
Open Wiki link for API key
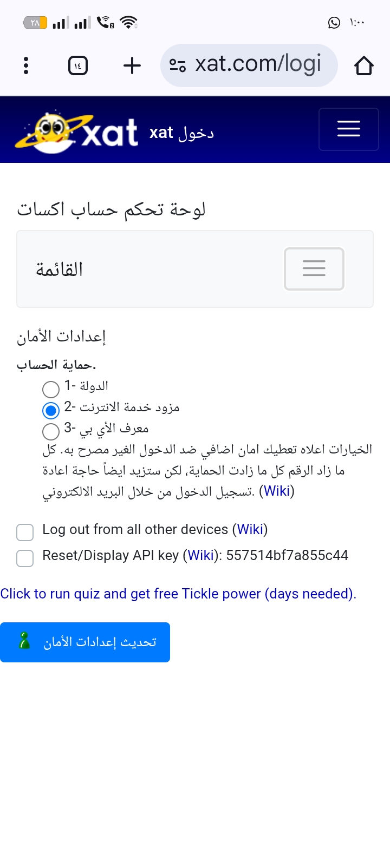point(200,556)
